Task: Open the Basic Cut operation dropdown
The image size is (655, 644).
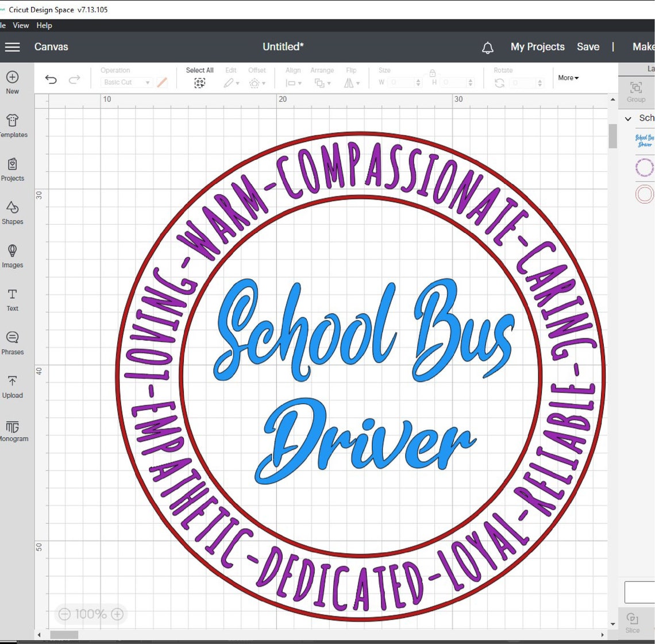Action: [x=125, y=82]
